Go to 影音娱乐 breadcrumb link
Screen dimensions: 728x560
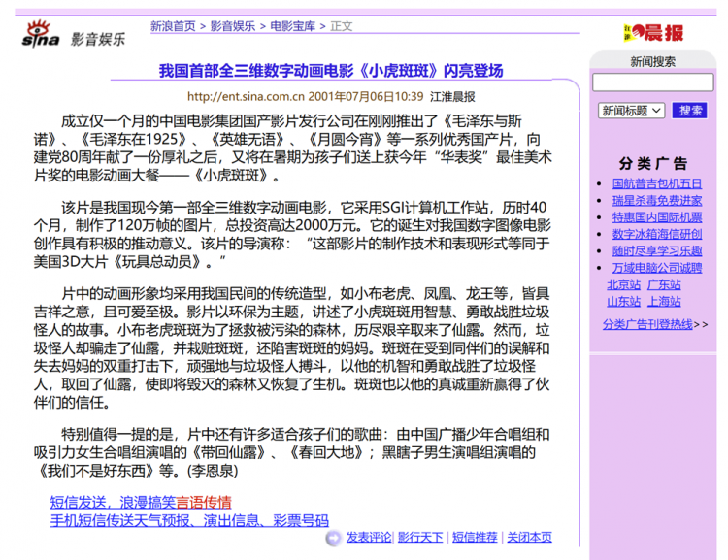click(233, 26)
